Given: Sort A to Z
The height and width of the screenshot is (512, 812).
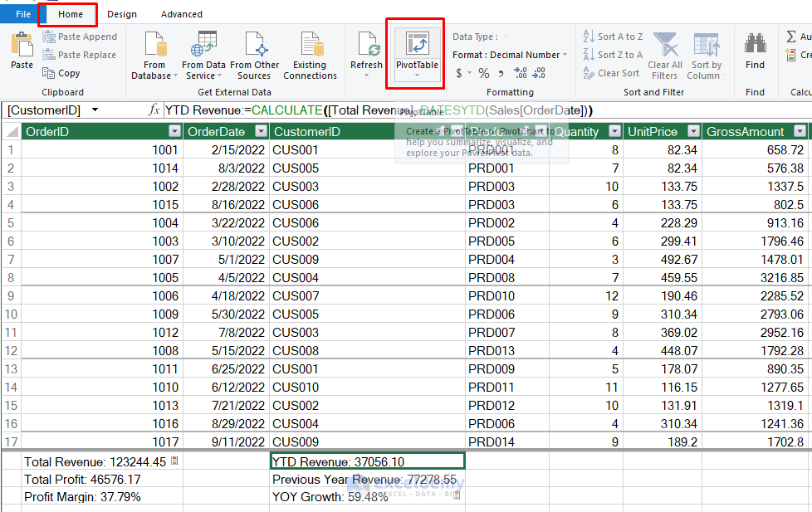Looking at the screenshot, I should point(613,37).
